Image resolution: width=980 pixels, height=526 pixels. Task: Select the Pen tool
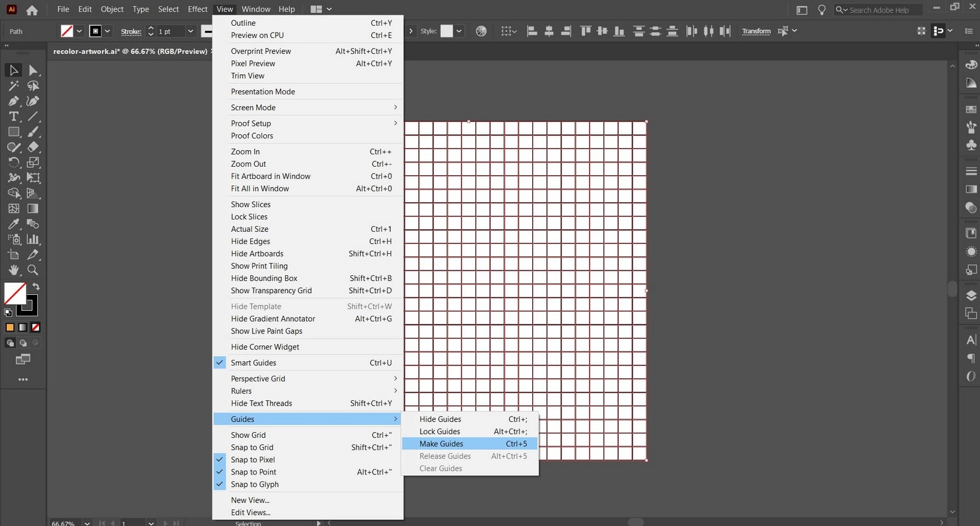click(13, 101)
